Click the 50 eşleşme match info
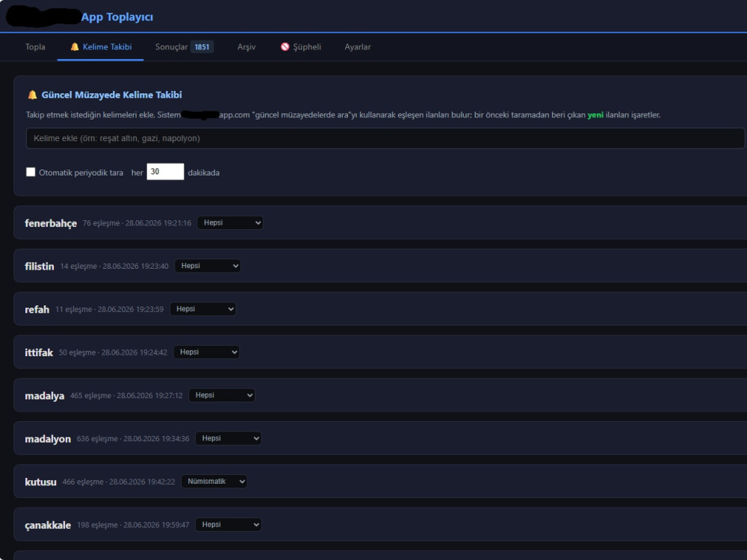Image resolution: width=747 pixels, height=560 pixels. tap(113, 352)
